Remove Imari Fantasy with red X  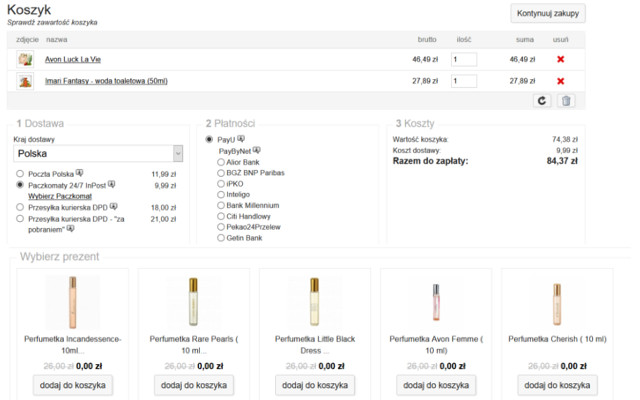pos(560,81)
